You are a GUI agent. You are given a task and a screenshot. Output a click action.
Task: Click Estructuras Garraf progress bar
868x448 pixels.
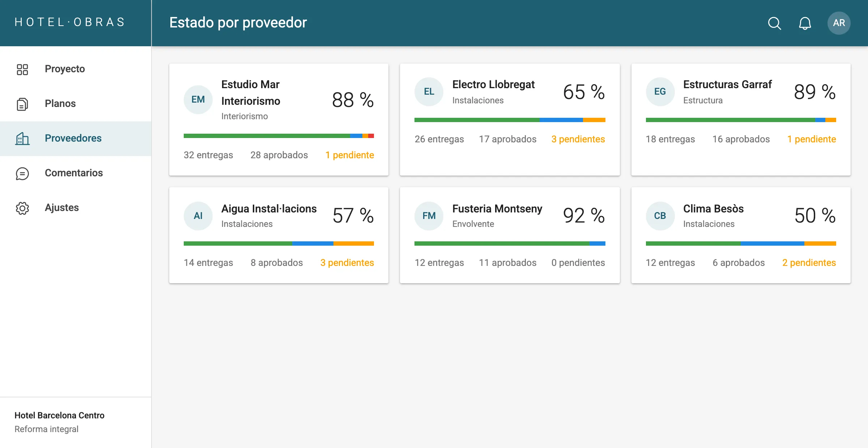point(741,120)
